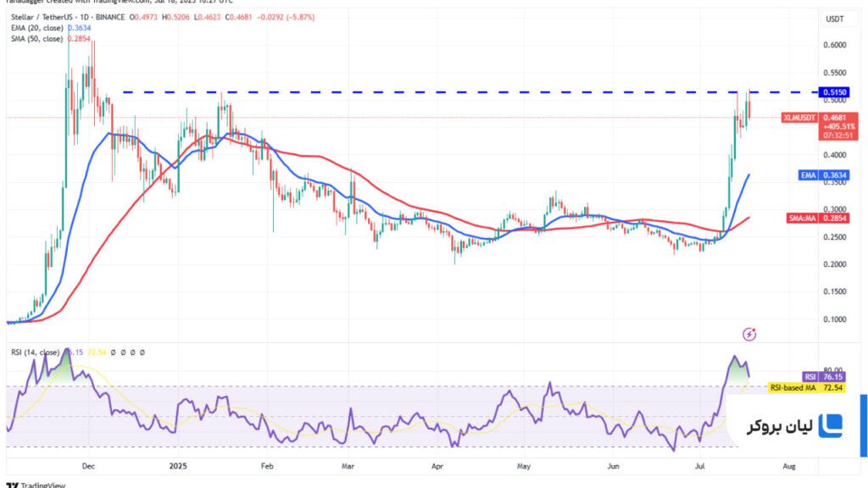Click the XLMUSDT red symbol tag
This screenshot has width=868, height=488.
[x=799, y=118]
